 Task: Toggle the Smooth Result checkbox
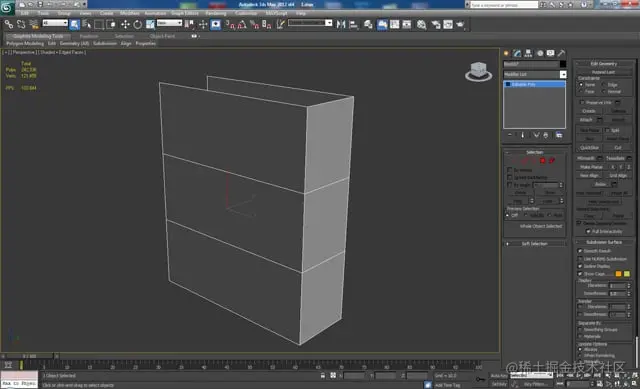pyautogui.click(x=580, y=251)
